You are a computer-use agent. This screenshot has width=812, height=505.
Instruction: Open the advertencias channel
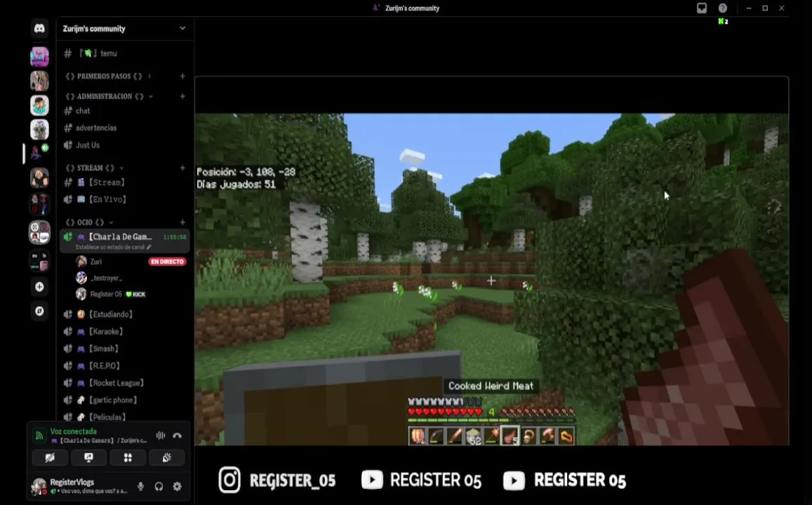(124, 128)
